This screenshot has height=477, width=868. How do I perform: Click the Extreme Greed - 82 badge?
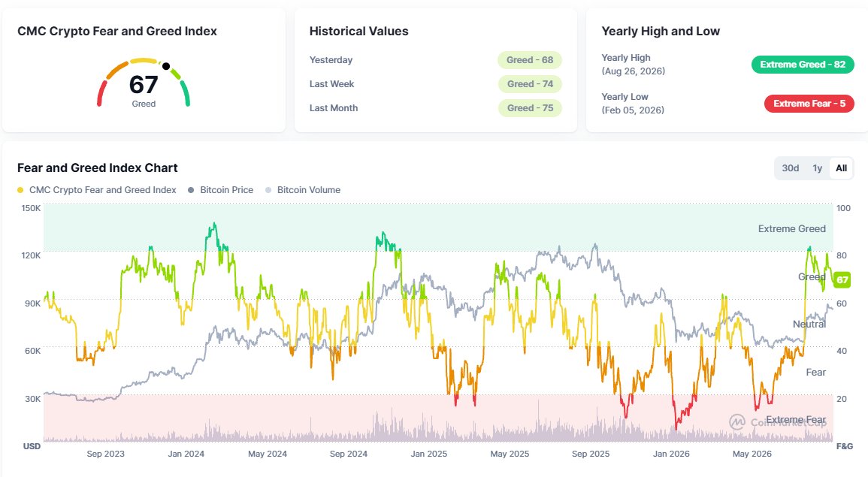(x=802, y=65)
